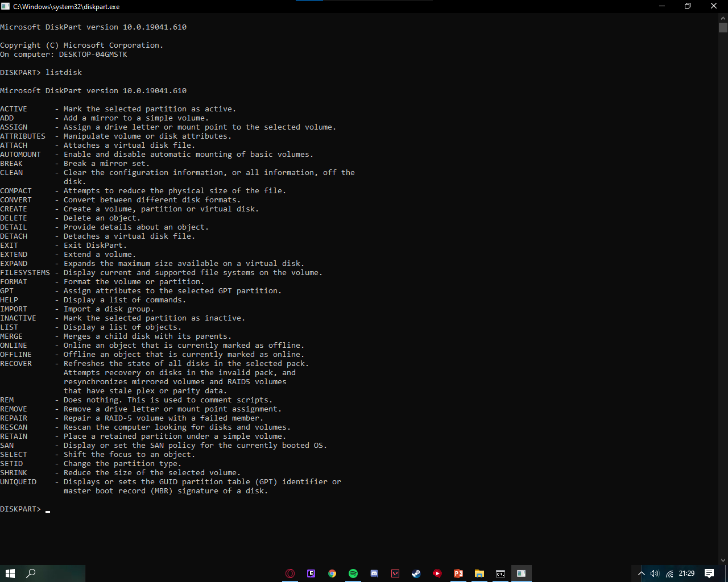Click the computer name DESKTOP-04GMSTK

[93, 55]
